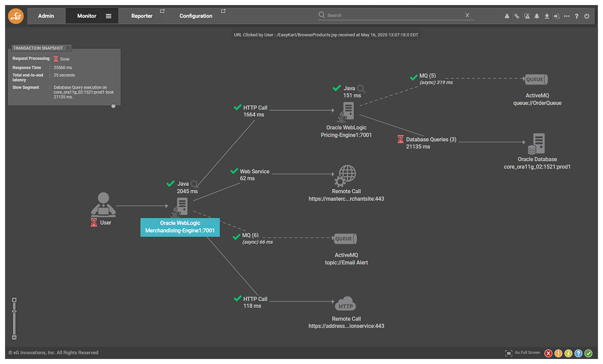Expand Transaction Snapshot details with down chevron

pos(113,106)
